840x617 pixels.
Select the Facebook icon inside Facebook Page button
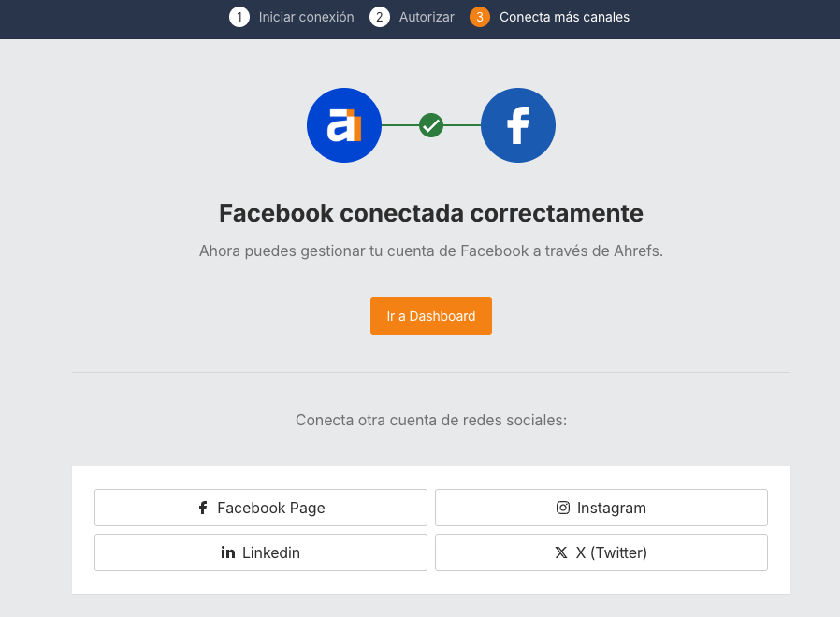[202, 508]
